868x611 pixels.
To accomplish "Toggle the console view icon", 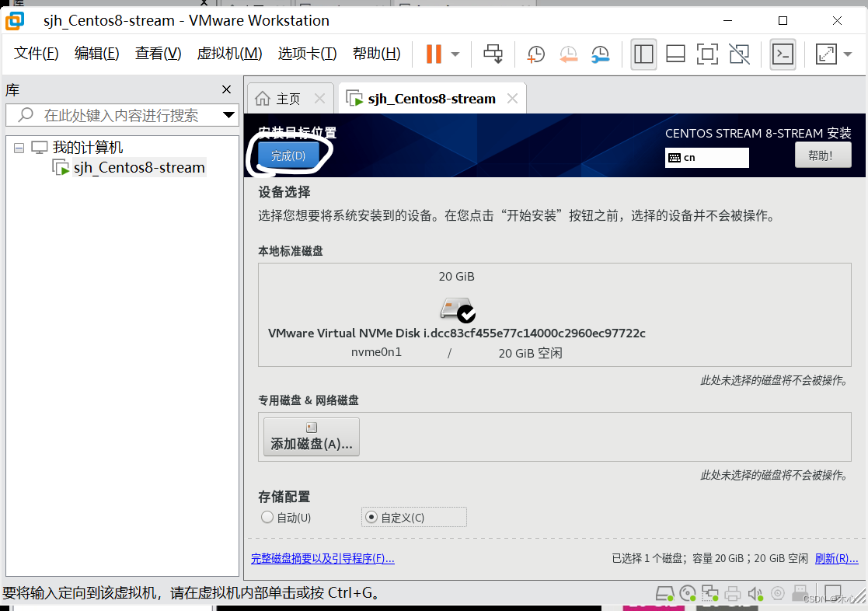I will [783, 54].
